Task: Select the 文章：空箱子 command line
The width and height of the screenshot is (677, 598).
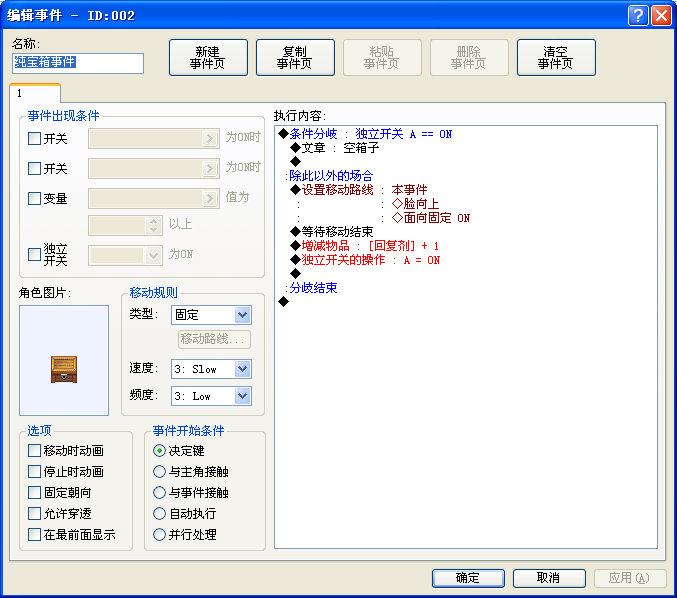Action: (x=335, y=148)
